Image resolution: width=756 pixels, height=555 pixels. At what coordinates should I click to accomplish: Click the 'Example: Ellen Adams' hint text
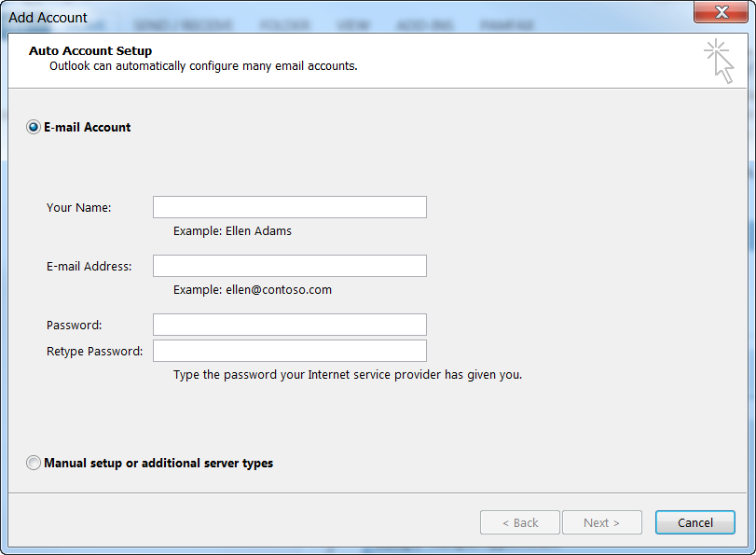pyautogui.click(x=232, y=230)
